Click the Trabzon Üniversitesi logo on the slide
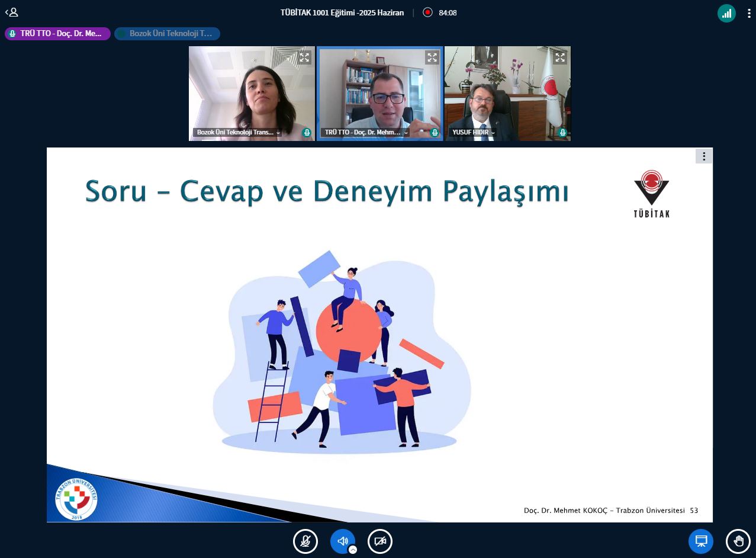Screen dimensions: 756x558 76,499
